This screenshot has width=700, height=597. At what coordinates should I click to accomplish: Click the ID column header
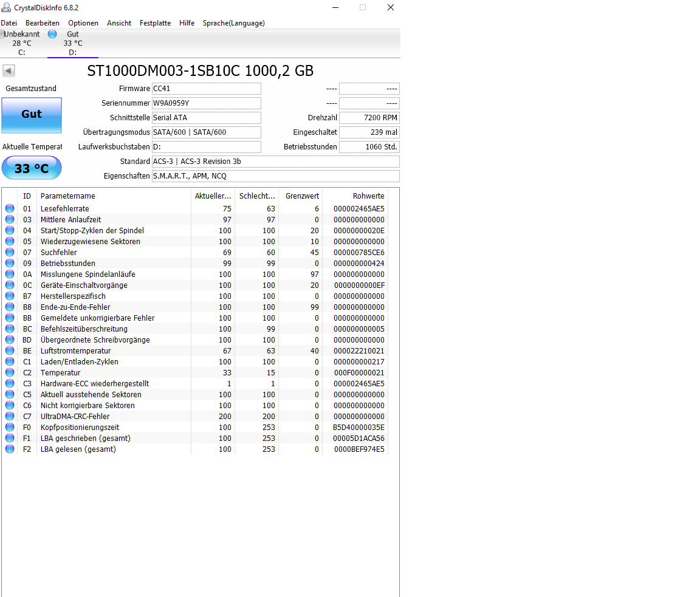click(27, 196)
